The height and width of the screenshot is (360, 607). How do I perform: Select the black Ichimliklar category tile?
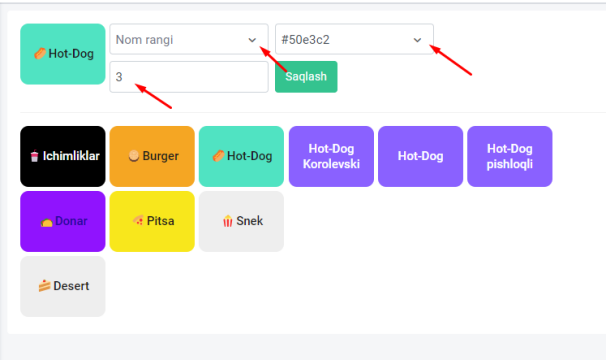(63, 156)
